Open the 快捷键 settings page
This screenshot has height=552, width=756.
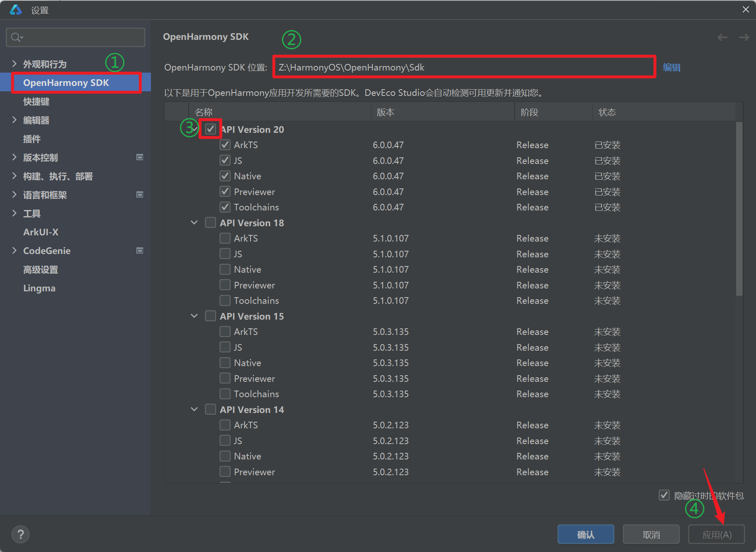click(x=36, y=102)
